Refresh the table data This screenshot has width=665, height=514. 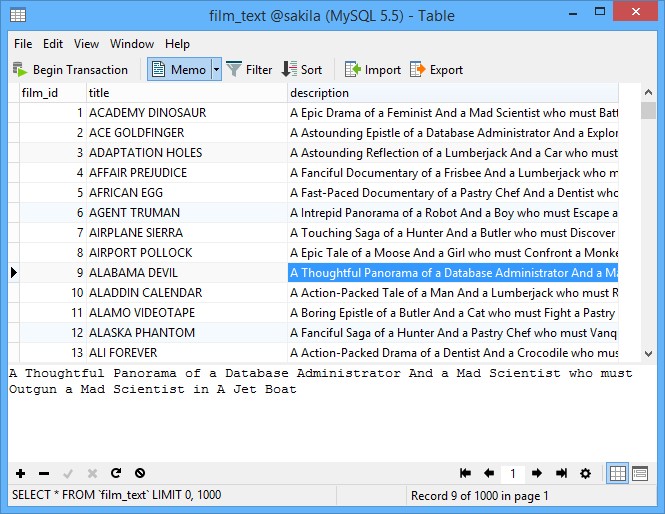(x=116, y=473)
